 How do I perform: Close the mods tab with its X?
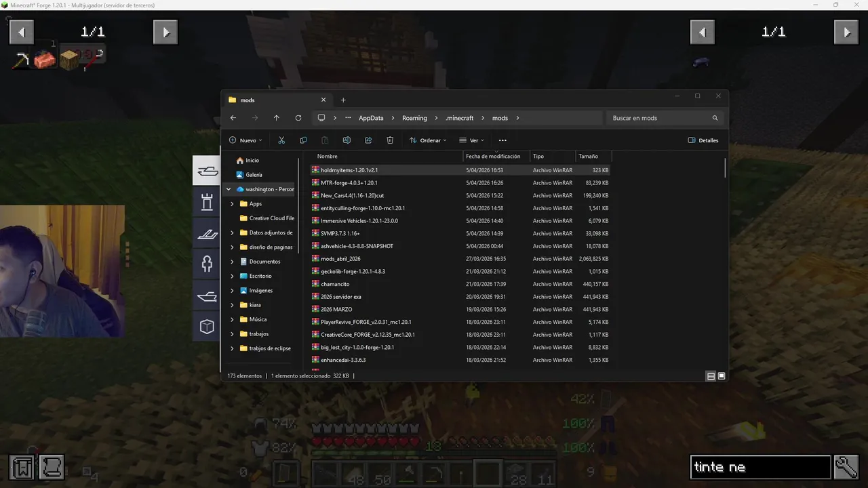coord(322,100)
